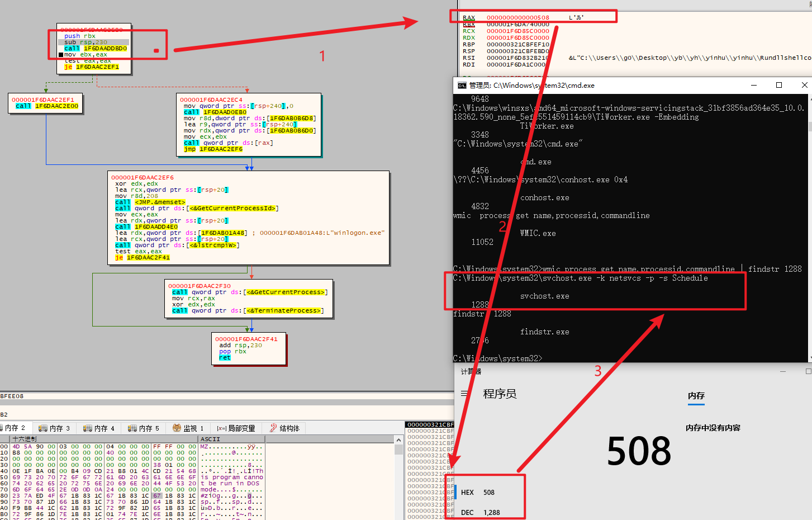Select the RSP register value
Screen dimensions: 812x520
[x=518, y=51]
